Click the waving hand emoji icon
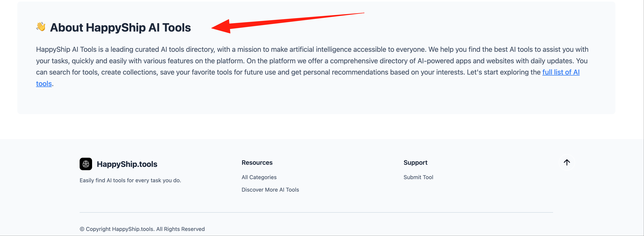The width and height of the screenshot is (644, 236). click(41, 27)
